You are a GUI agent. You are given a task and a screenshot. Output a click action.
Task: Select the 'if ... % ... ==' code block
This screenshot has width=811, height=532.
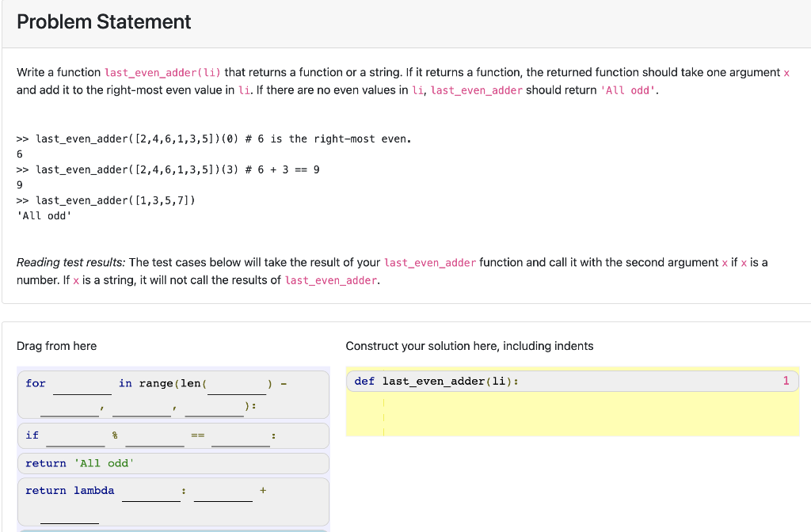coord(173,436)
